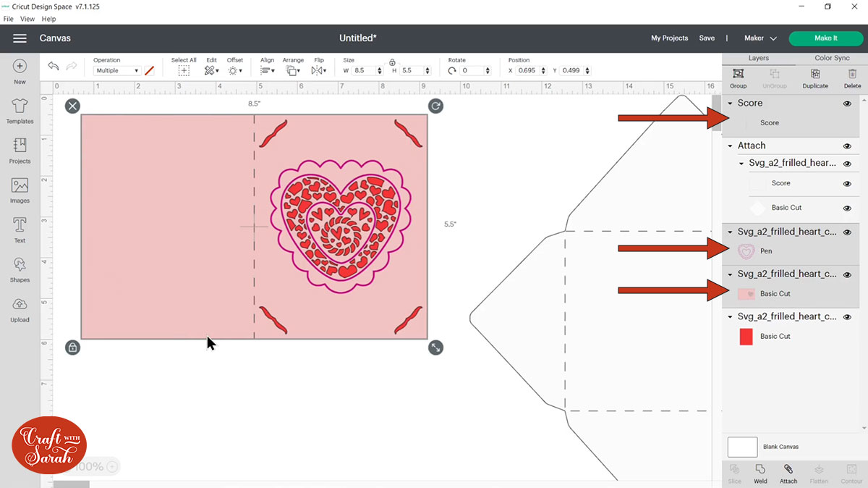Image resolution: width=868 pixels, height=488 pixels.
Task: Open the Templates panel
Action: coord(20,111)
